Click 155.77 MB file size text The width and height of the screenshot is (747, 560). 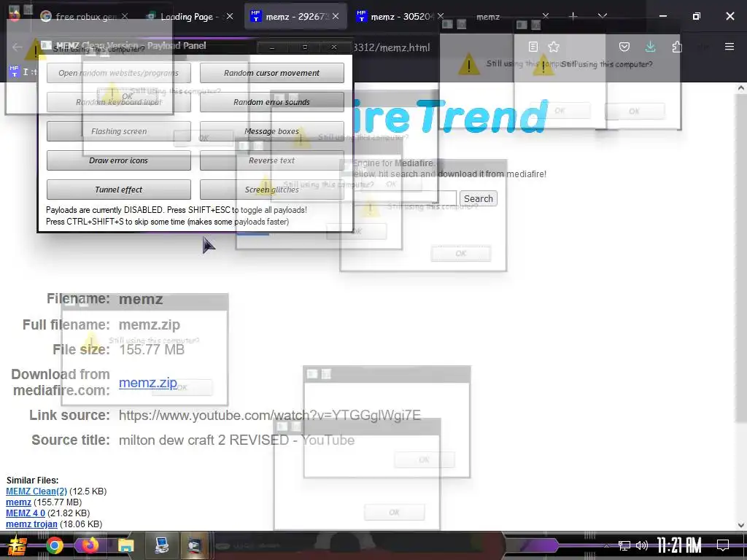[x=152, y=349]
